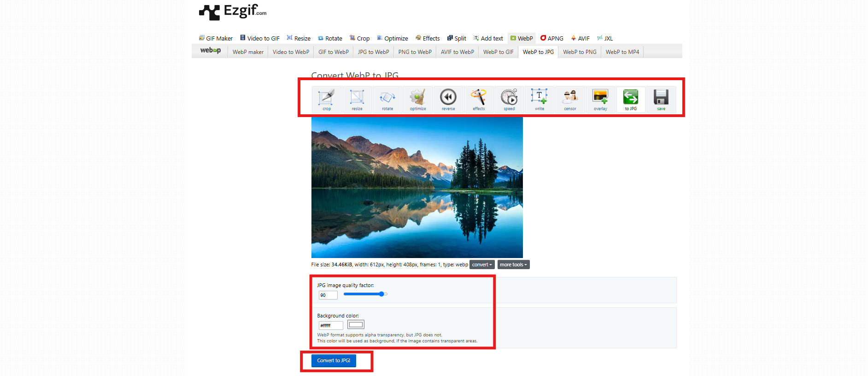Viewport: 868px width, 376px height.
Task: Switch to the PNG to WebP tab
Action: tap(415, 52)
